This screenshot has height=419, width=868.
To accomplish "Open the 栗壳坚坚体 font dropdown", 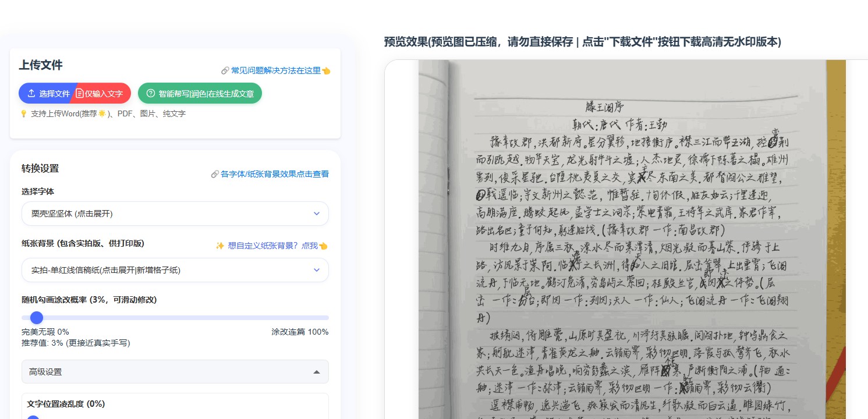I will click(175, 214).
